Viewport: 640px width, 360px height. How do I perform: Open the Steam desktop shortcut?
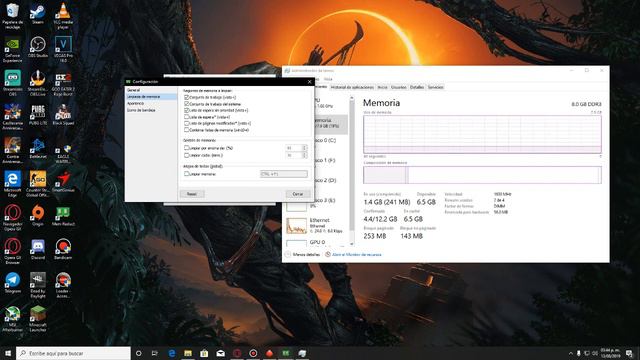point(38,13)
